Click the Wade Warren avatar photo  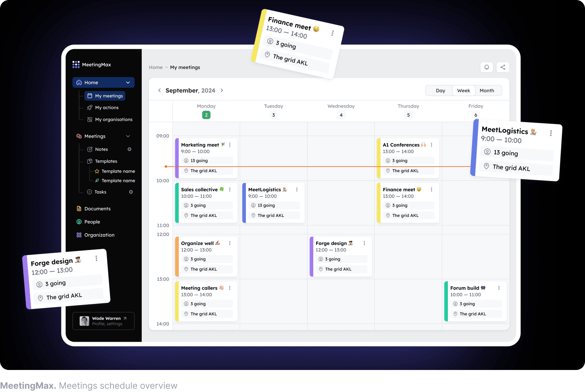(x=84, y=321)
